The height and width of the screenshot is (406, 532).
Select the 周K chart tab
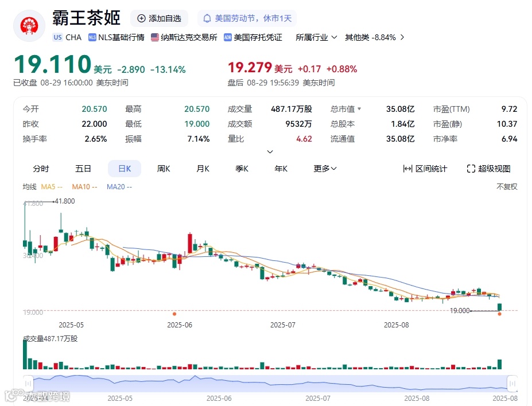[x=164, y=169]
